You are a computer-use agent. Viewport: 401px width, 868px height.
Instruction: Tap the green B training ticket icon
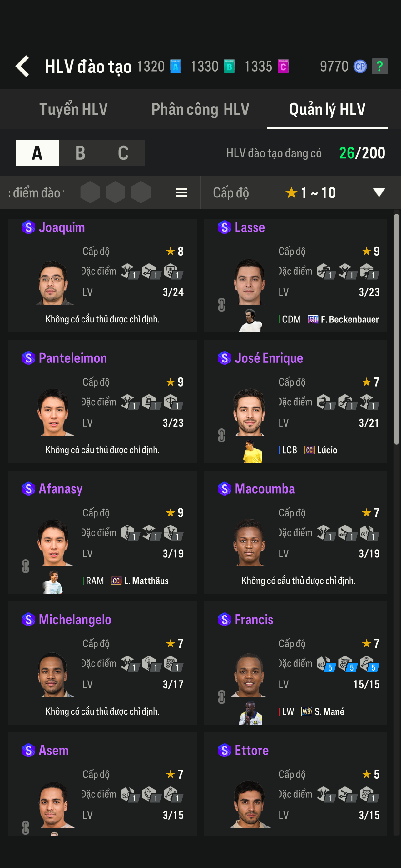229,66
